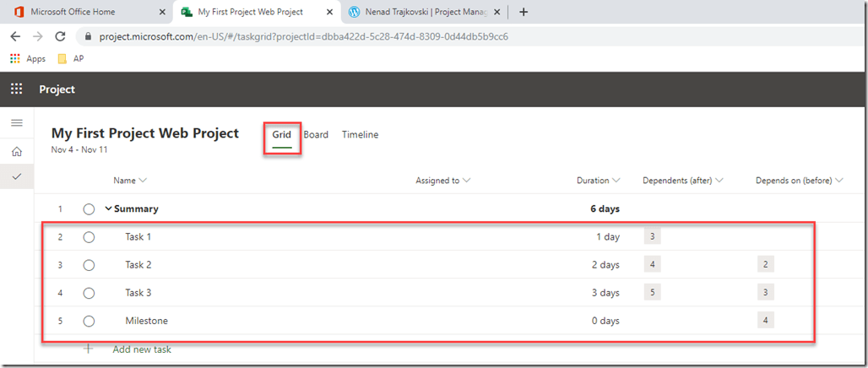Switch to the Board view tab
Screen dimensions: 868x368
pyautogui.click(x=316, y=135)
